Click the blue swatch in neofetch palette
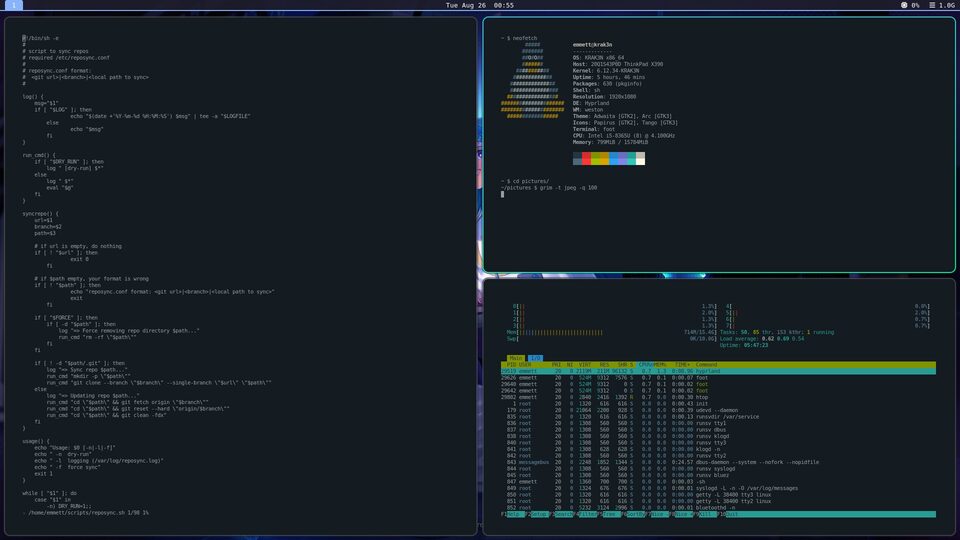 (x=613, y=159)
